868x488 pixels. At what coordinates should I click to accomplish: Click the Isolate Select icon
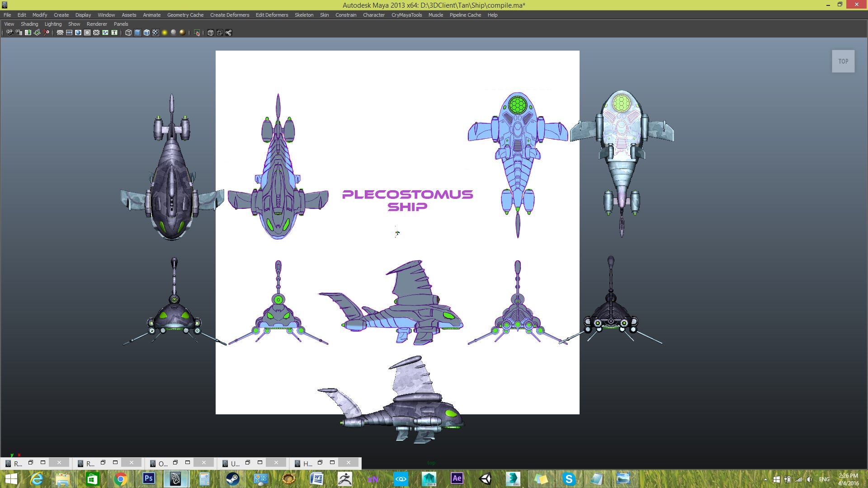point(197,33)
